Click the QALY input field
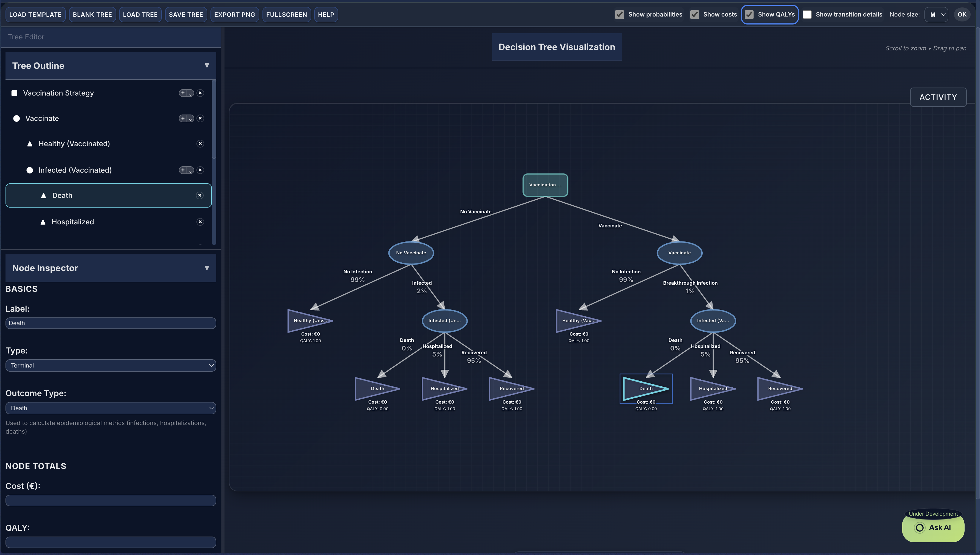Image resolution: width=980 pixels, height=555 pixels. (x=111, y=542)
